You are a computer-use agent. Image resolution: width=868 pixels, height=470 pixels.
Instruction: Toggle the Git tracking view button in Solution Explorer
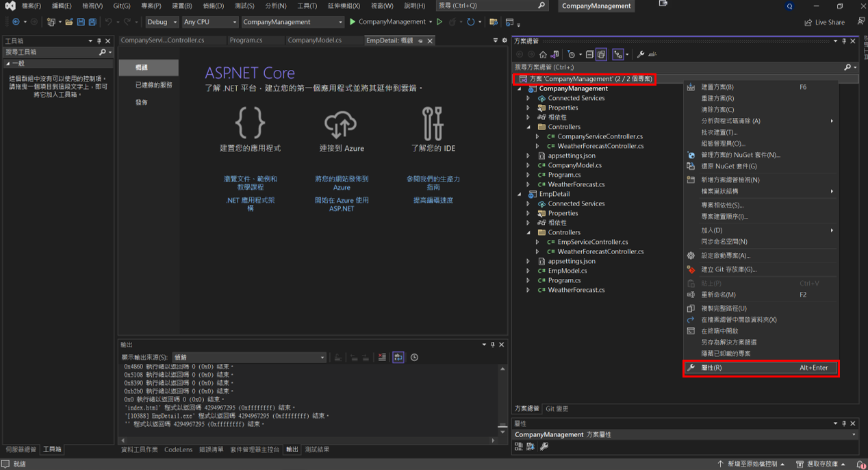(x=619, y=54)
